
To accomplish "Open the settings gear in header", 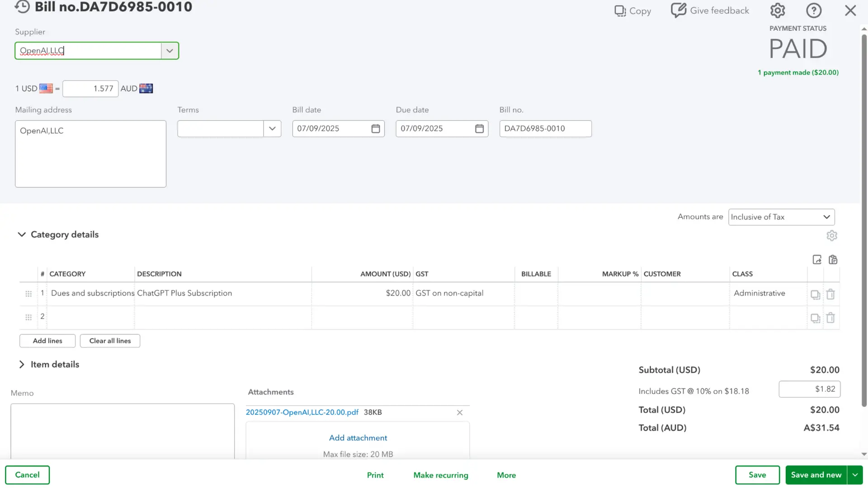I will coord(778,10).
